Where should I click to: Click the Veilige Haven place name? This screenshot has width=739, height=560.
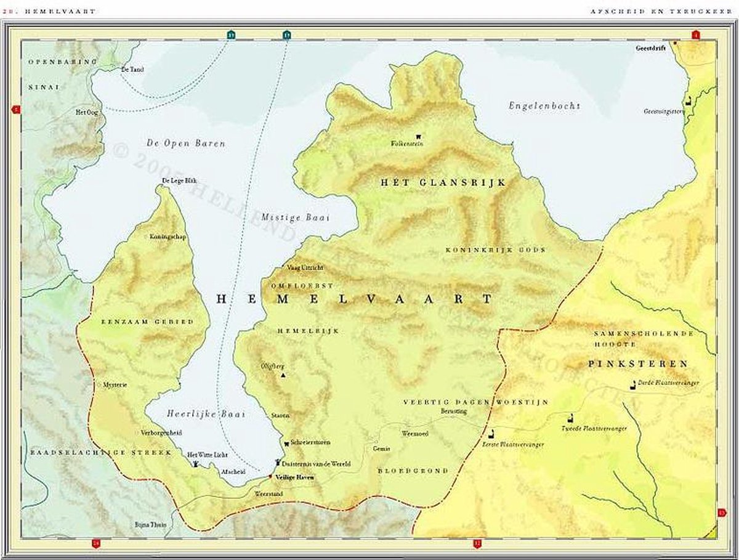tap(295, 478)
